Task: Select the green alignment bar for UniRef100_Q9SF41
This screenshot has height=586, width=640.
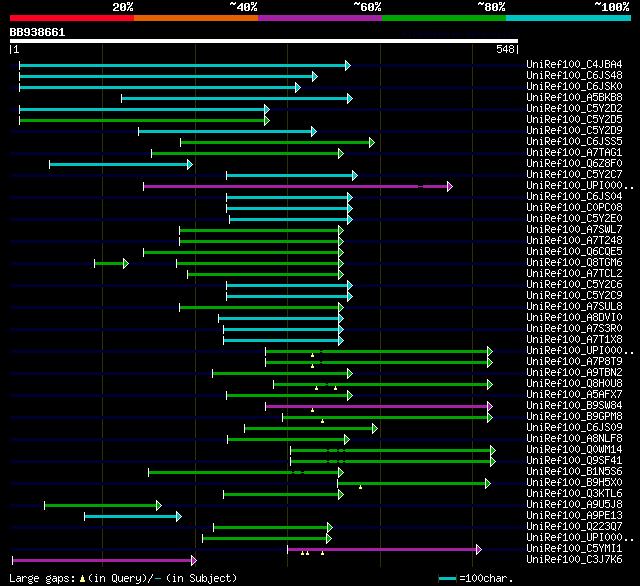Action: (x=393, y=462)
